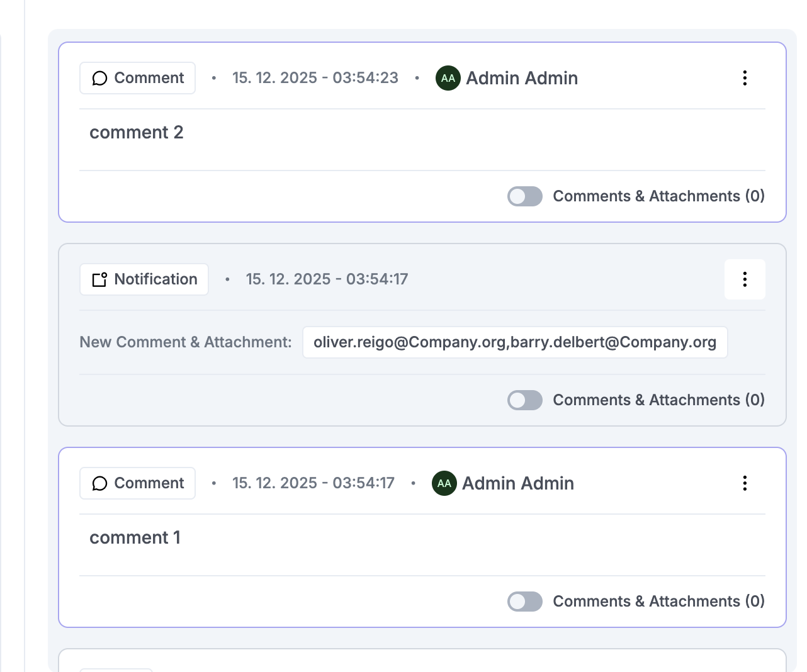Switch on the Comments & Attachments toggle for comment 1
The height and width of the screenshot is (672, 807).
524,602
